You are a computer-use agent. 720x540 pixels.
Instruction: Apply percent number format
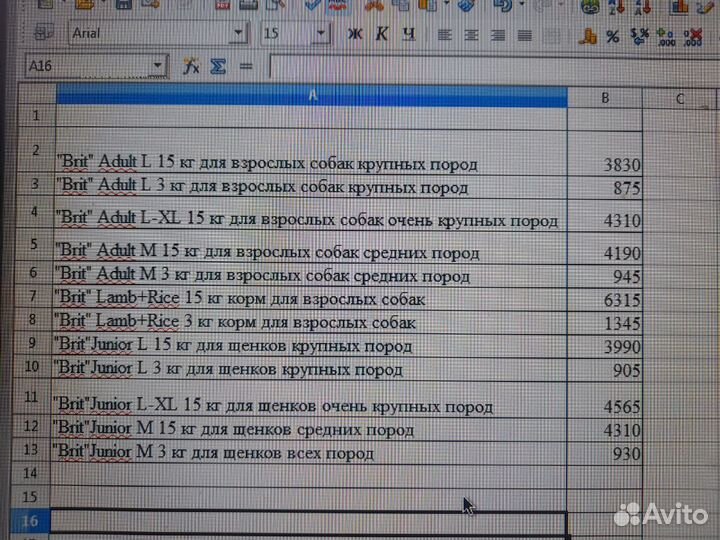pos(613,36)
